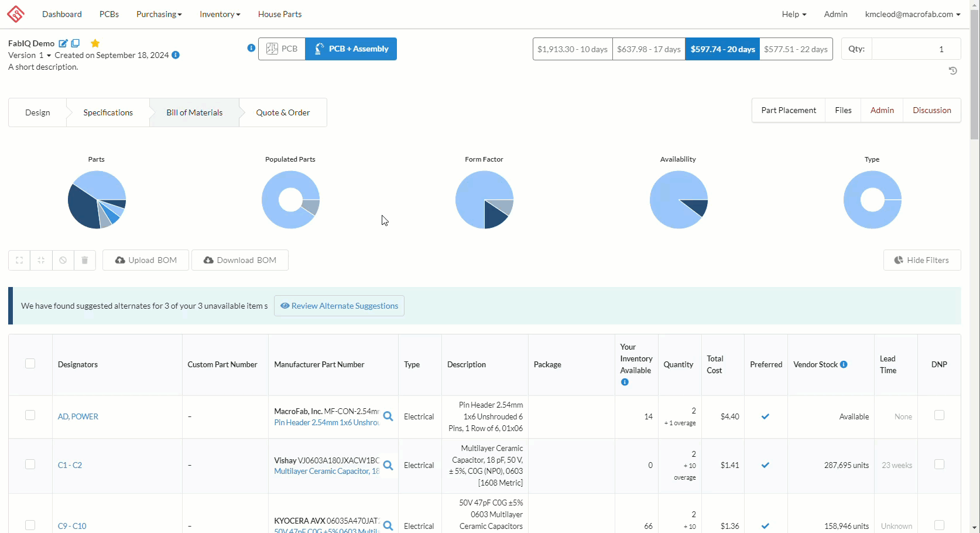Open House Parts in the navbar
Viewport: 980px width, 533px height.
click(280, 14)
